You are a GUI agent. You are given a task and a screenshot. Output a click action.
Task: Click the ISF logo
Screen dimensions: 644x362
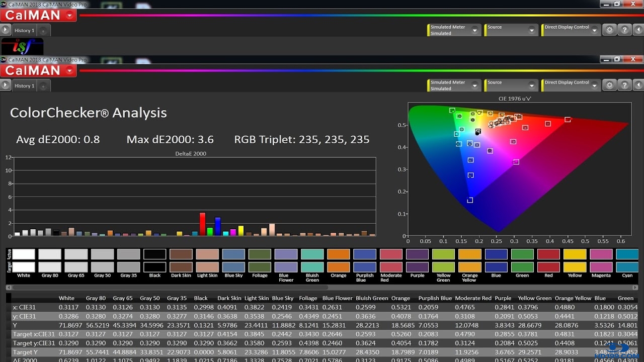click(22, 46)
